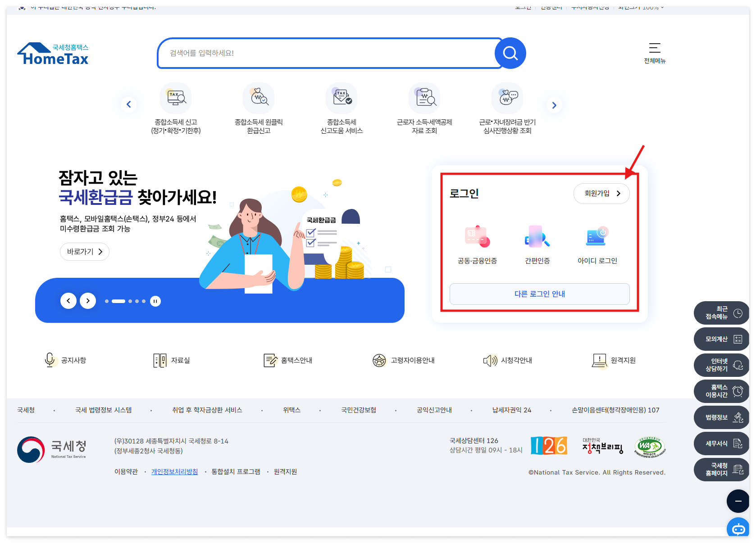Open 종합소득세 신고도움 서비스 icon
Viewport: 756px width, 543px height.
click(x=342, y=98)
